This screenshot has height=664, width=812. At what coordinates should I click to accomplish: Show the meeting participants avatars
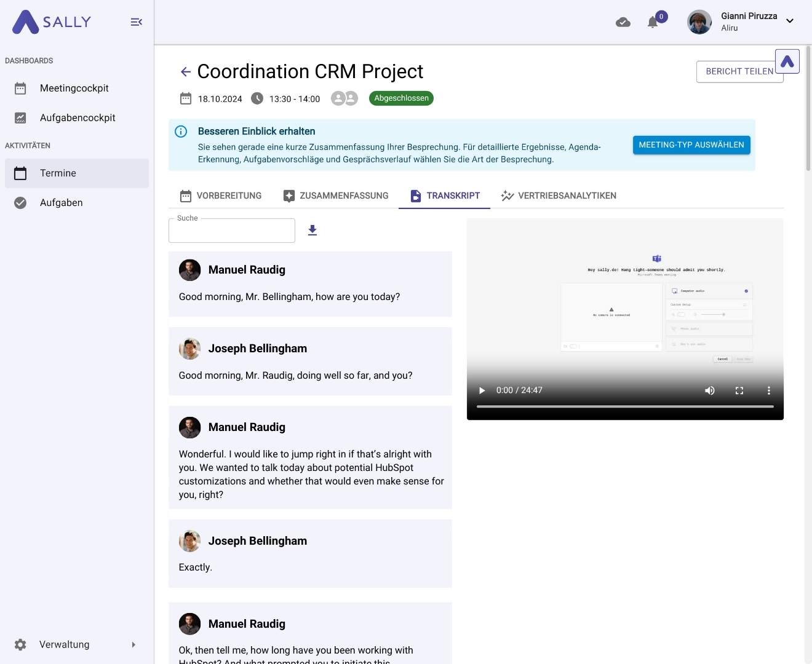pos(344,98)
